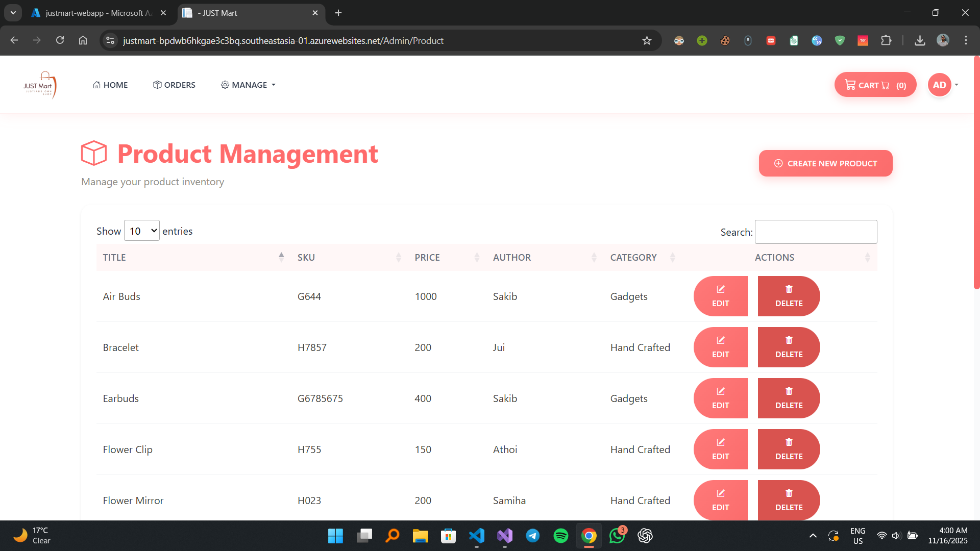Expand the MANAGE menu
Image resolution: width=980 pixels, height=551 pixels.
(x=248, y=85)
